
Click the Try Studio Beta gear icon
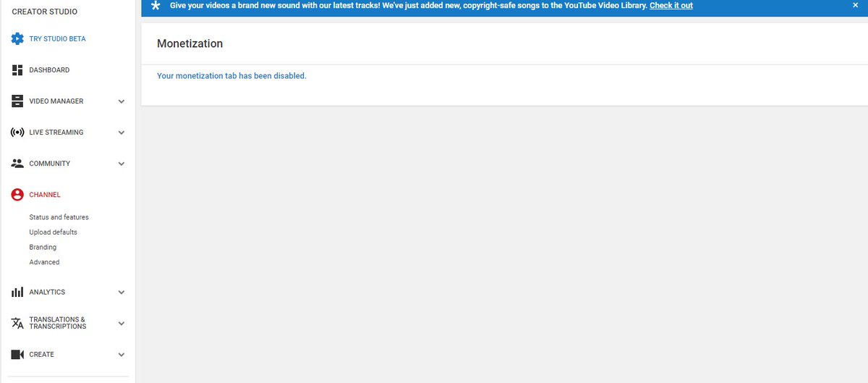17,38
